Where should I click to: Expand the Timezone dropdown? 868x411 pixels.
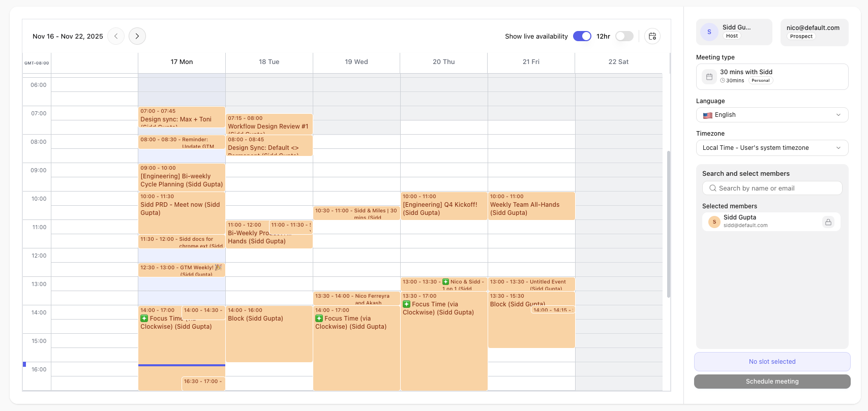772,148
